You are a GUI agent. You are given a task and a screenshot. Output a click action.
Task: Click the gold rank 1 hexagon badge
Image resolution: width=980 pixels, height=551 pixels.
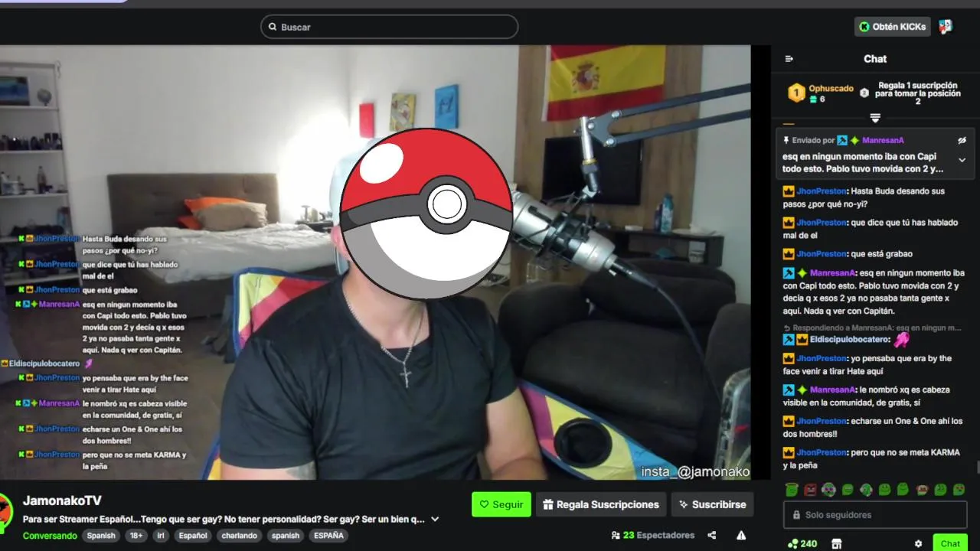click(x=796, y=93)
